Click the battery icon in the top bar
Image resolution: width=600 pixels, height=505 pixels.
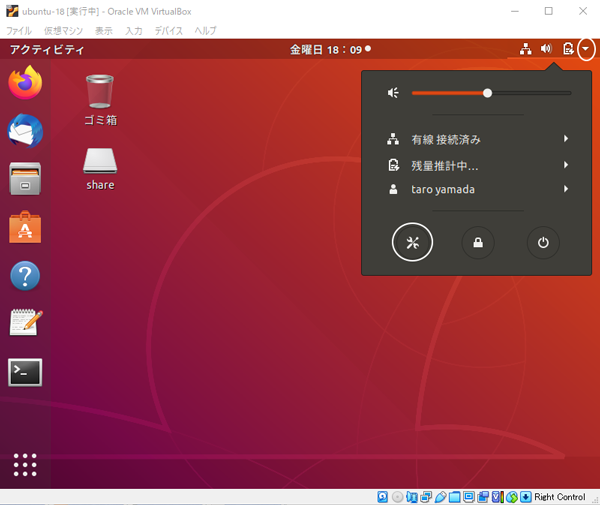pos(568,49)
